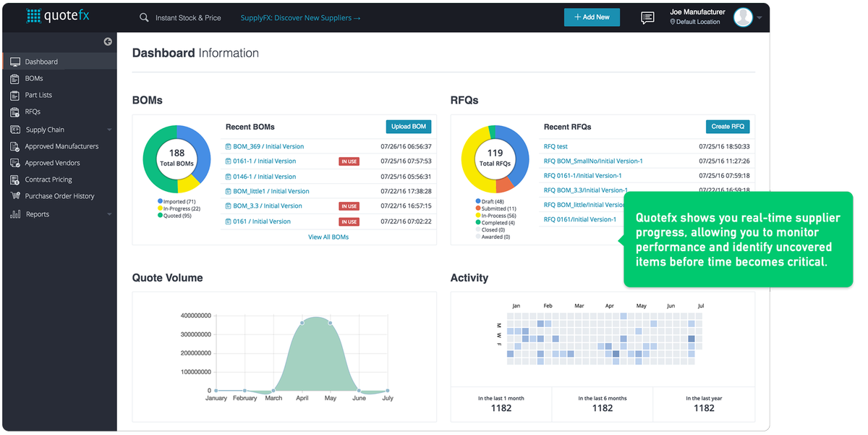
Task: Open the messages icon in the top bar
Action: coord(647,17)
